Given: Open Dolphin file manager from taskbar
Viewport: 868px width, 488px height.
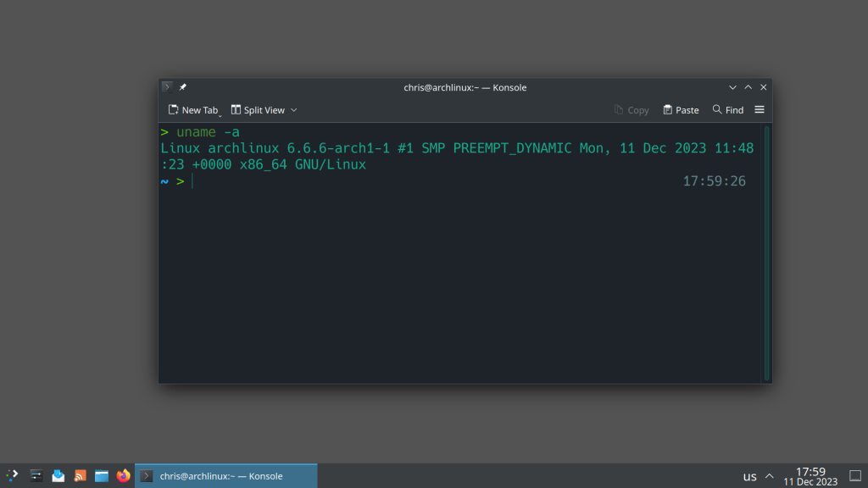Looking at the screenshot, I should 102,476.
